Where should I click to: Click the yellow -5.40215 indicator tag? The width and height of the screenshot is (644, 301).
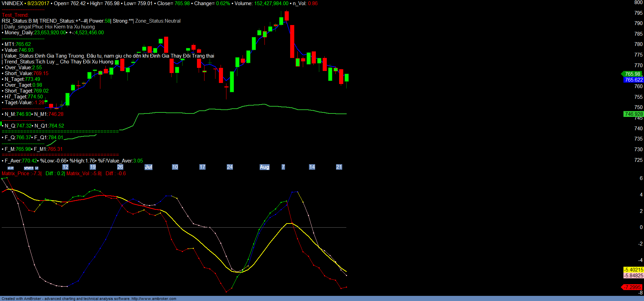pos(633,270)
